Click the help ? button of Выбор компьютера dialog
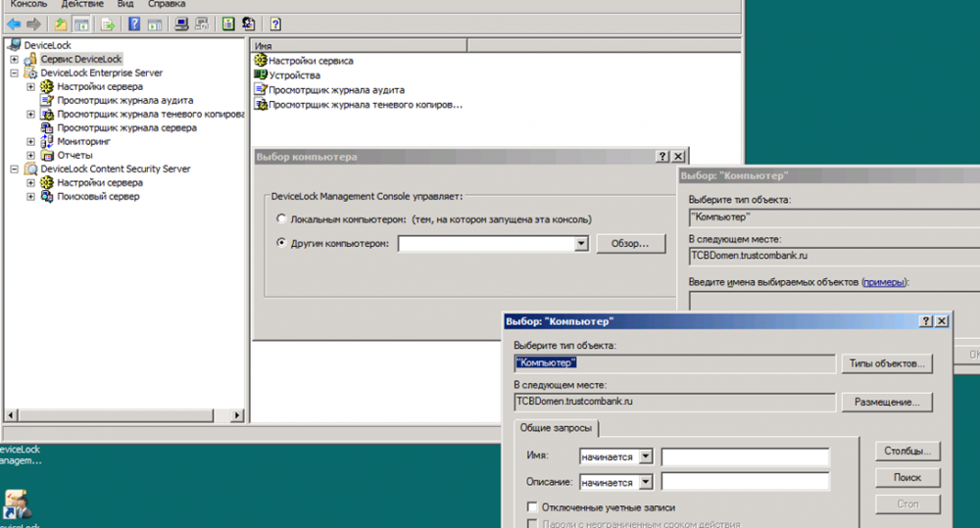Image resolution: width=980 pixels, height=528 pixels. coord(662,156)
